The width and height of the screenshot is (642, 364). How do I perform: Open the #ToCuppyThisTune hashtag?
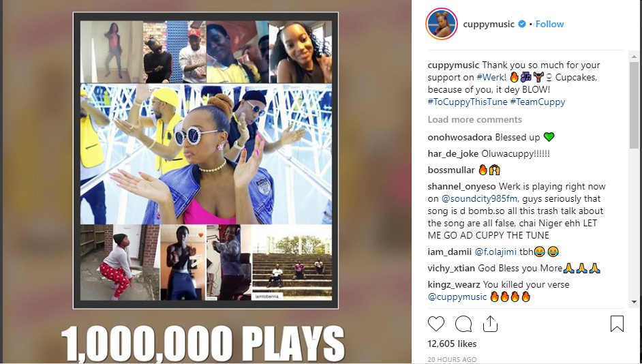coord(468,102)
